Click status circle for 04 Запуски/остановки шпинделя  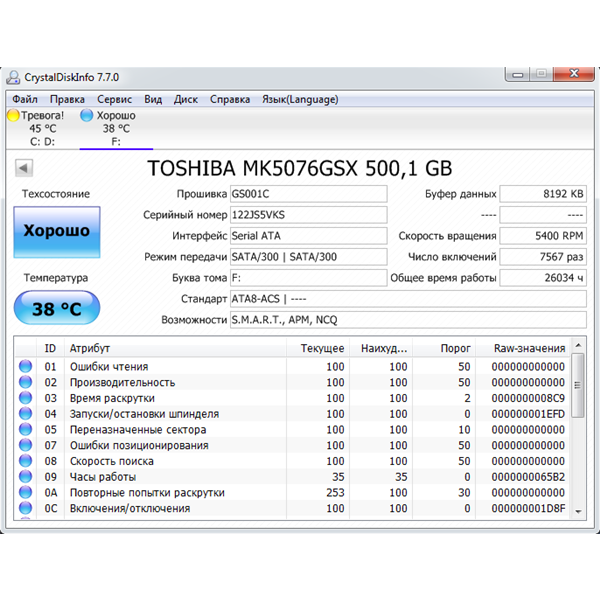26,413
